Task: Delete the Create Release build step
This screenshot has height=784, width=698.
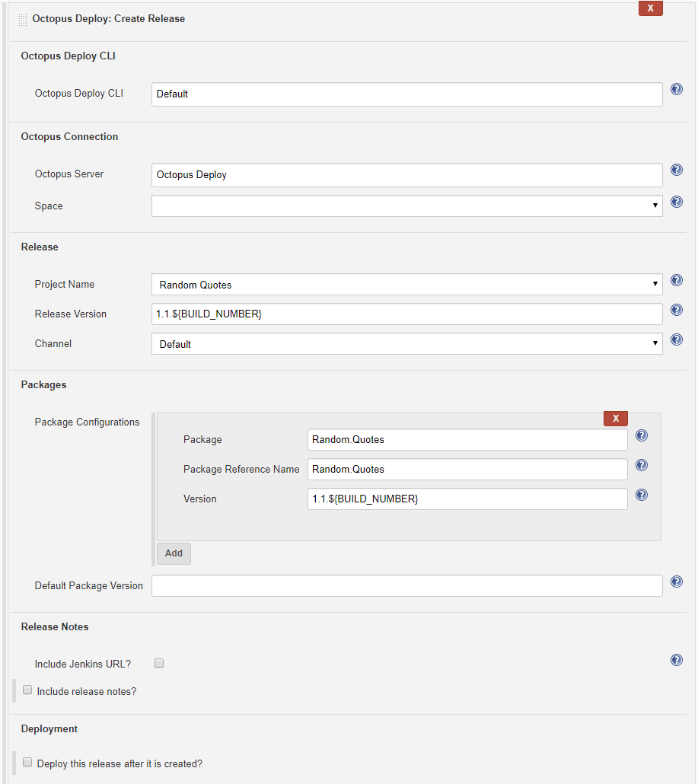Action: tap(650, 8)
